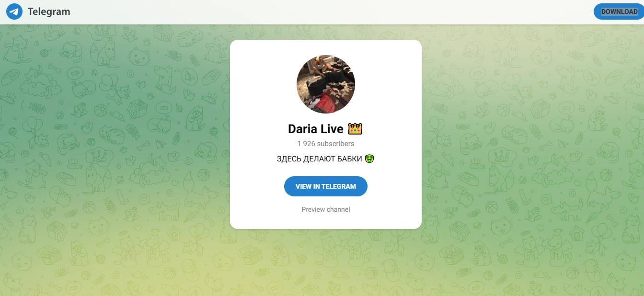644x296 pixels.
Task: Click the money-mouth face emoji
Action: (369, 158)
